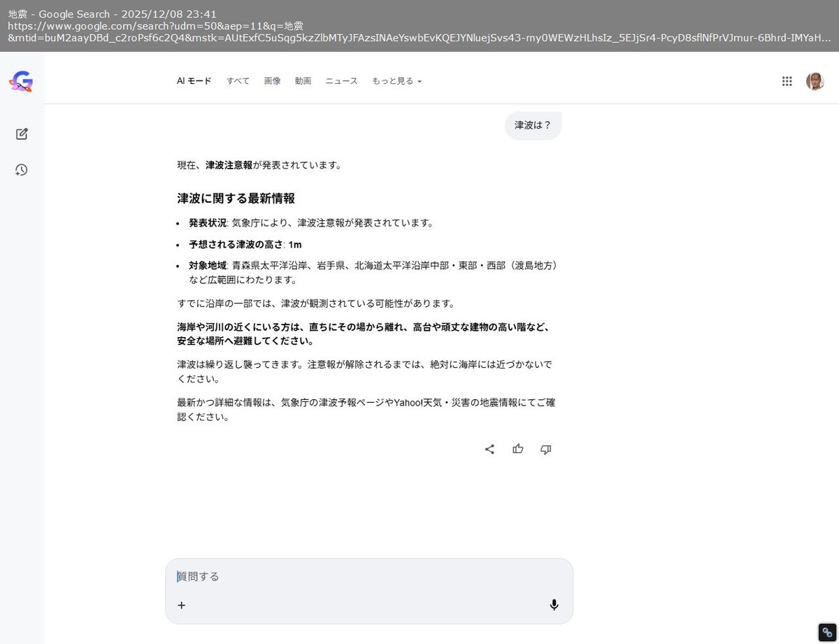
Task: Give the response a thumbs up
Action: click(x=518, y=450)
